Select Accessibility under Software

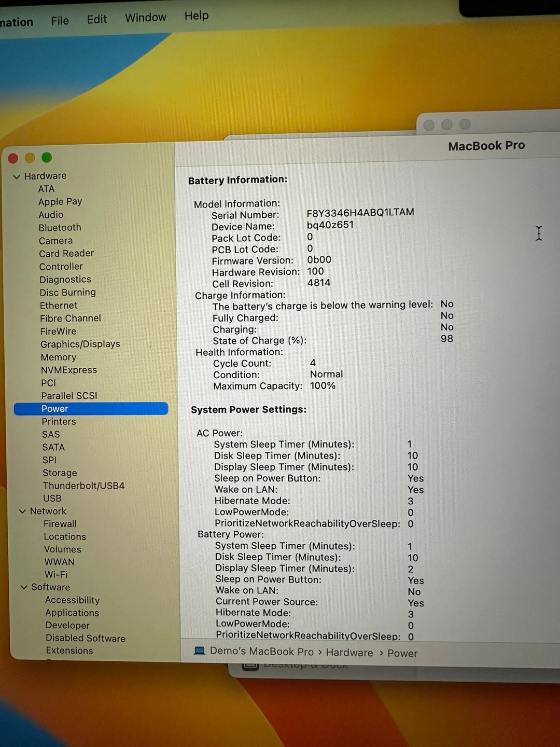pos(72,600)
